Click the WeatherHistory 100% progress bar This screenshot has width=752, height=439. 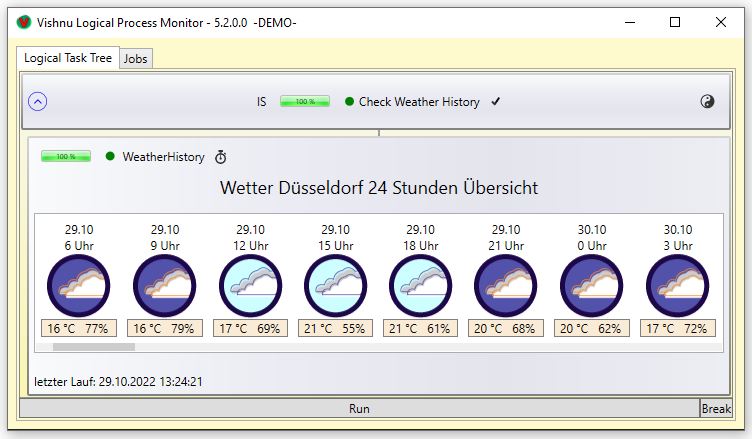pos(65,157)
